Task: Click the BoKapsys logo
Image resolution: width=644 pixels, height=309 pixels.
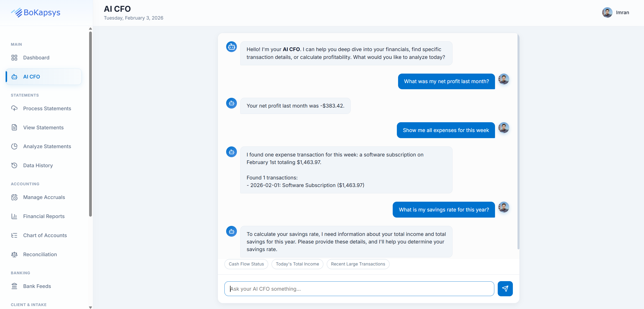Action: (x=35, y=13)
